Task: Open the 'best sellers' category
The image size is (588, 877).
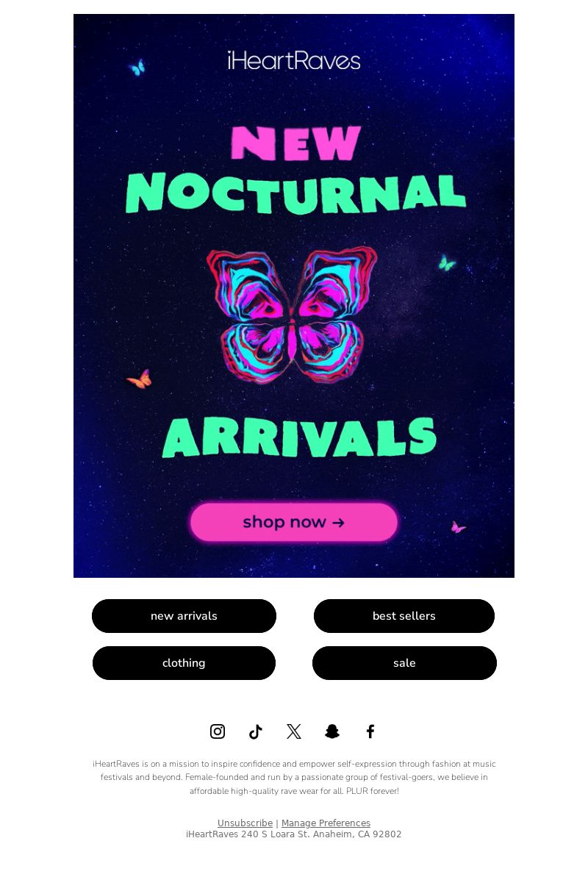Action: tap(404, 616)
